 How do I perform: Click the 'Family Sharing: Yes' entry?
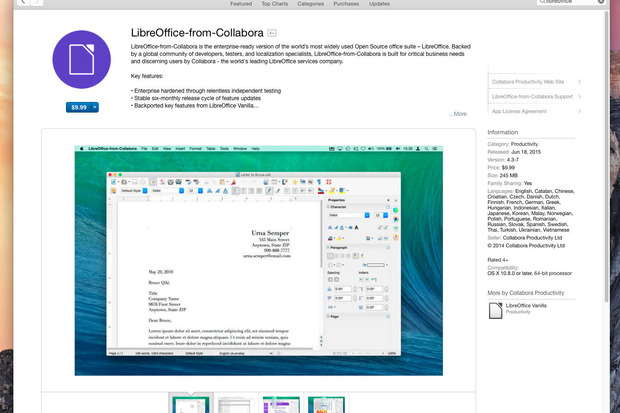509,183
